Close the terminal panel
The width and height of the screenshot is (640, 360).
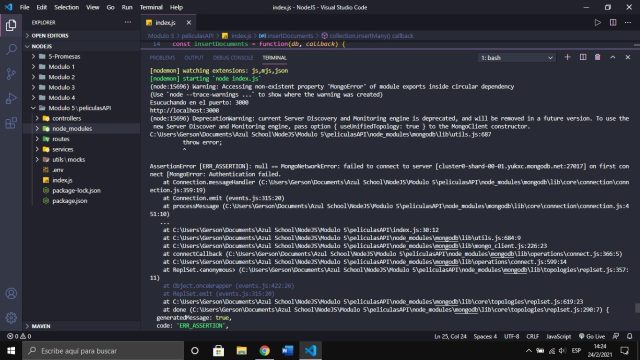tap(628, 58)
